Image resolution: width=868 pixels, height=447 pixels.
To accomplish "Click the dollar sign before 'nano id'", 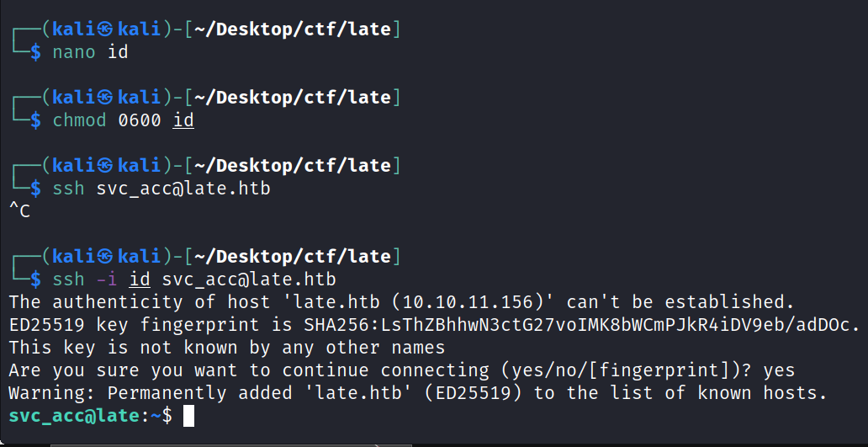I will [35, 52].
